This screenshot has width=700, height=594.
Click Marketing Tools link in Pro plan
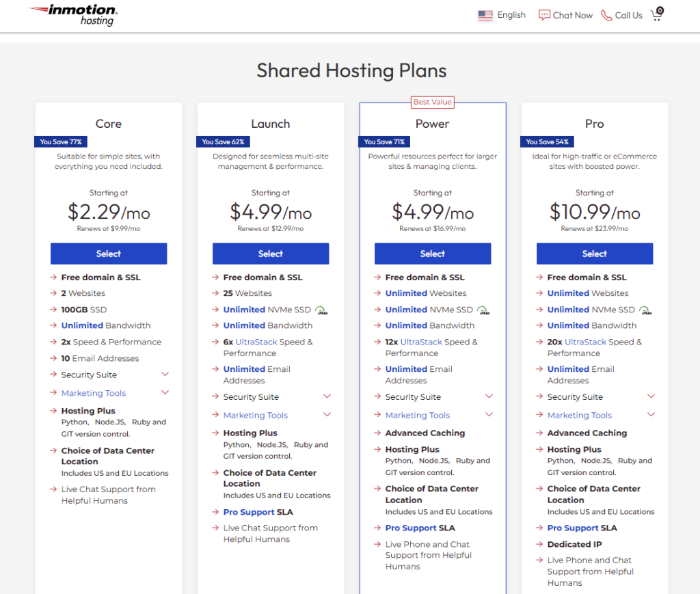point(580,415)
